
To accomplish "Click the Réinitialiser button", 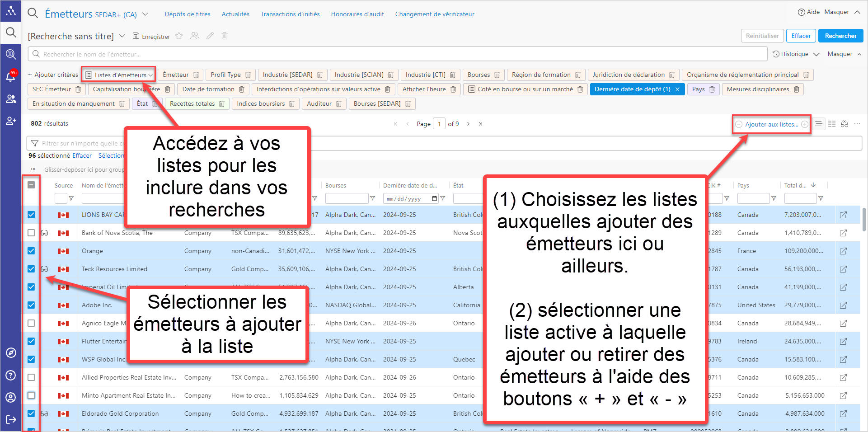I will [x=762, y=36].
